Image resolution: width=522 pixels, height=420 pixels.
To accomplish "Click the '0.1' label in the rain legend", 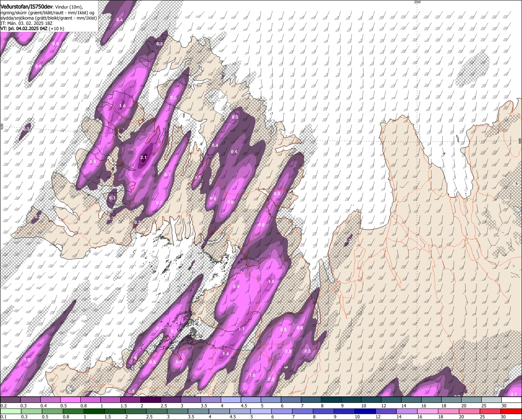I will pos(4,417).
